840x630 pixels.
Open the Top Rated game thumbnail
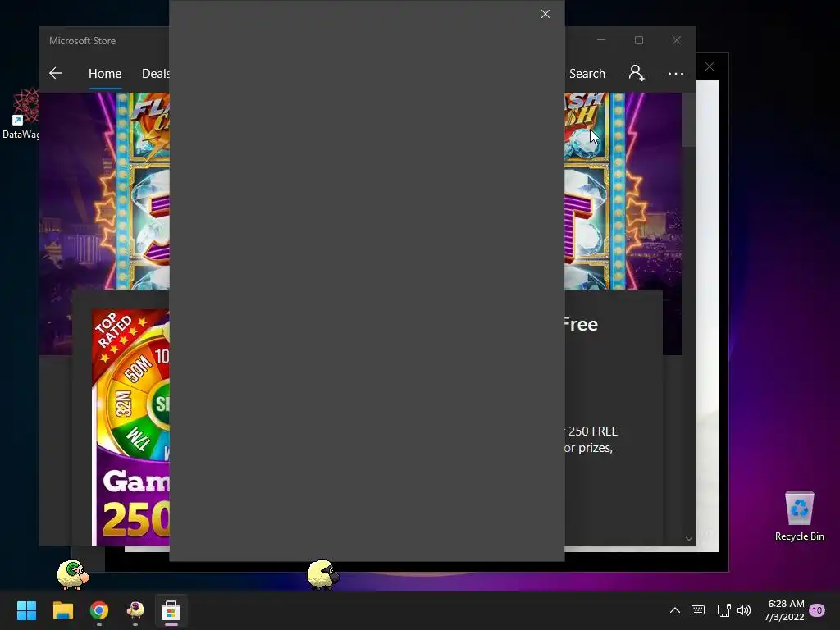(x=130, y=427)
